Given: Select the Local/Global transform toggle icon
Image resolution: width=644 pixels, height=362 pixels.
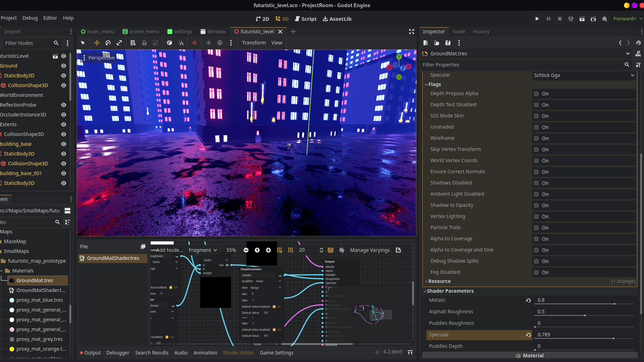Looking at the screenshot, I should (x=169, y=43).
